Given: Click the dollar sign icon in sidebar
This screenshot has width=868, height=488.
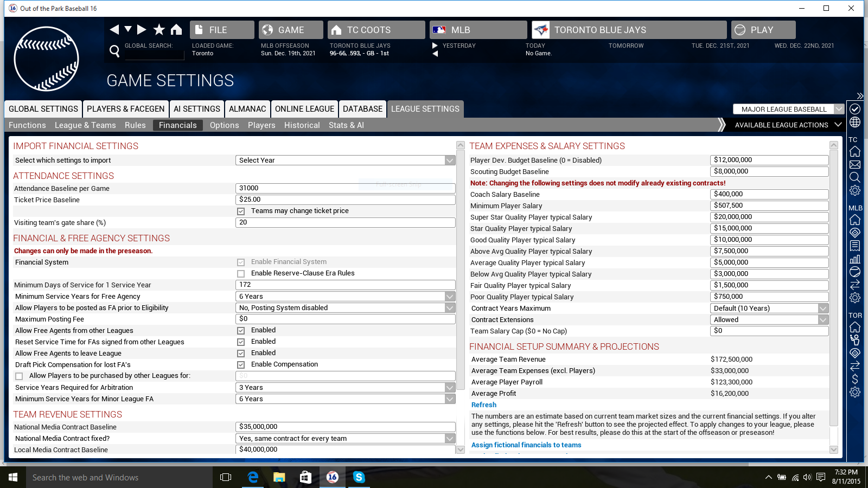Looking at the screenshot, I should 855,379.
